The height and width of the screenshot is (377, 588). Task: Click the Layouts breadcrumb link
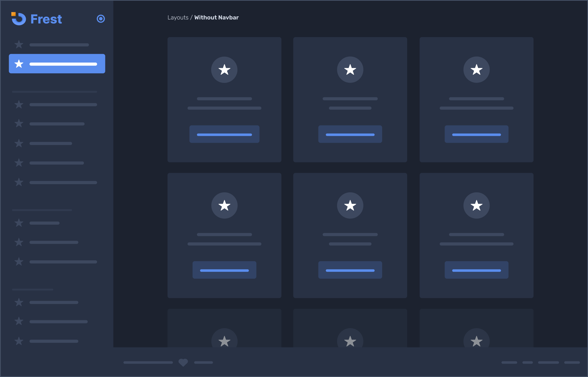[178, 18]
